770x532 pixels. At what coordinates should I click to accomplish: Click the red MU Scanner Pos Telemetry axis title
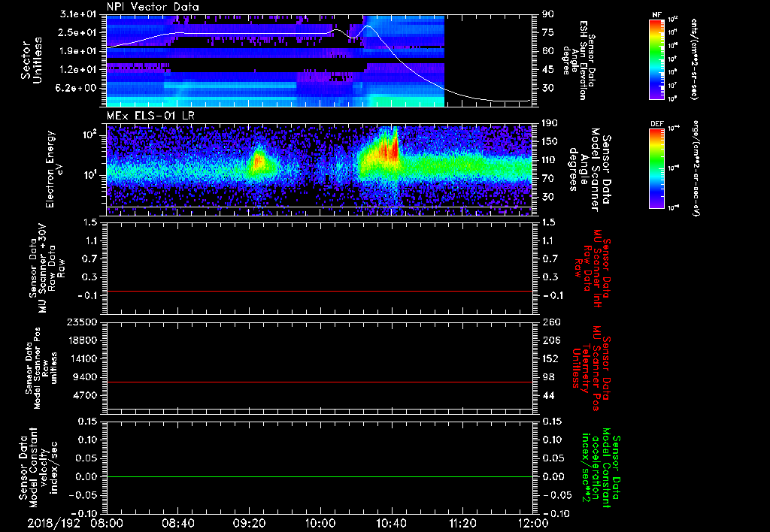(x=591, y=368)
